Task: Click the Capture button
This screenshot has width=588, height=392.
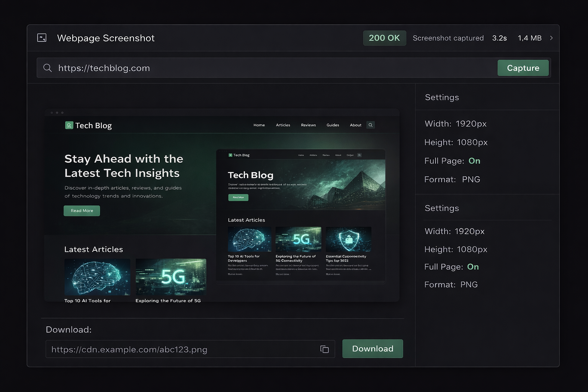Action: [523, 68]
